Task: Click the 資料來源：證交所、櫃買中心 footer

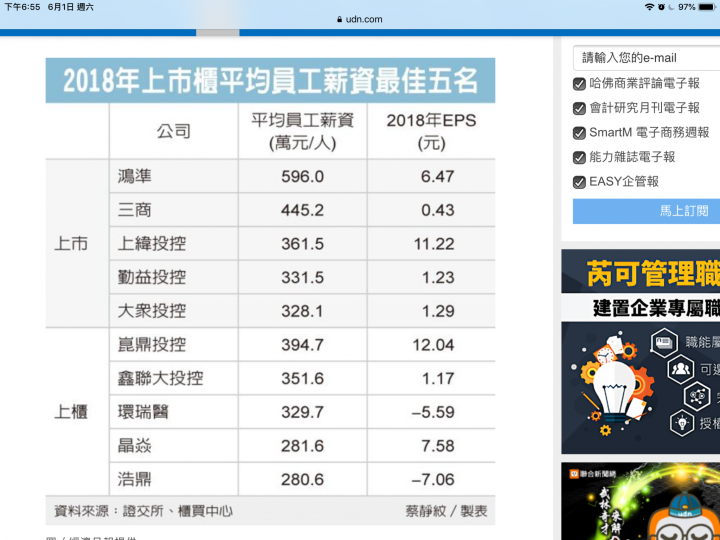Action: (143, 511)
